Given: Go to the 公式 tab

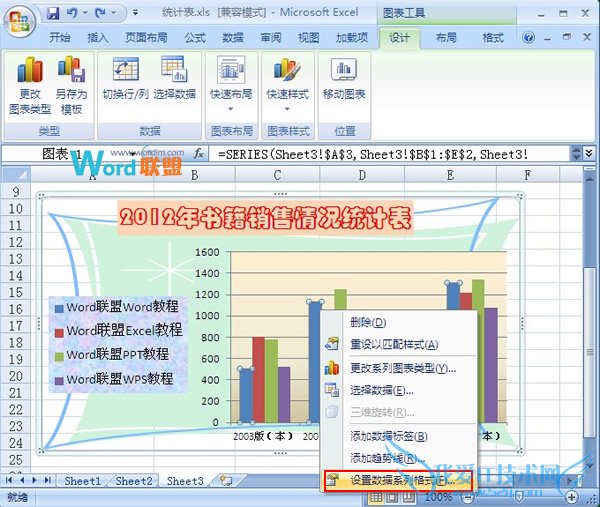Looking at the screenshot, I should click(x=195, y=37).
